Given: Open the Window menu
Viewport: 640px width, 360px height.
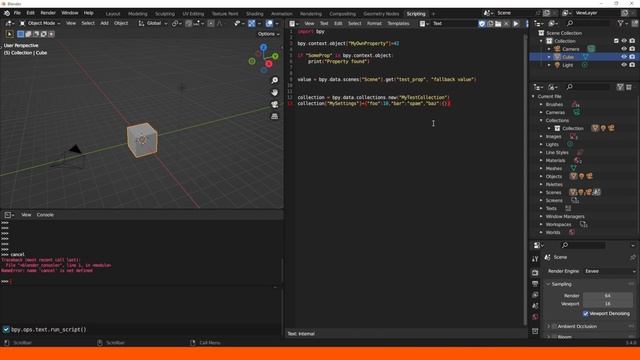Looking at the screenshot, I should coord(70,13).
